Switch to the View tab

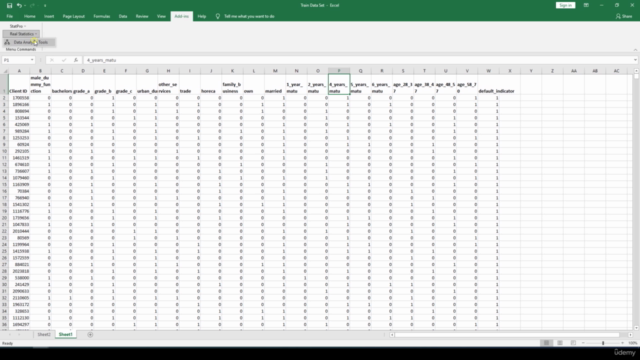(x=161, y=16)
